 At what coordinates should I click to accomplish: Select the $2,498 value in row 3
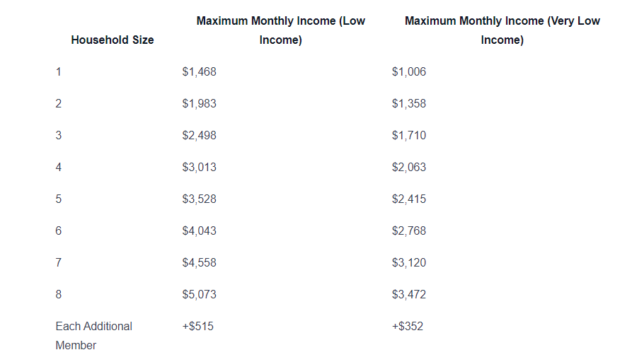[199, 136]
